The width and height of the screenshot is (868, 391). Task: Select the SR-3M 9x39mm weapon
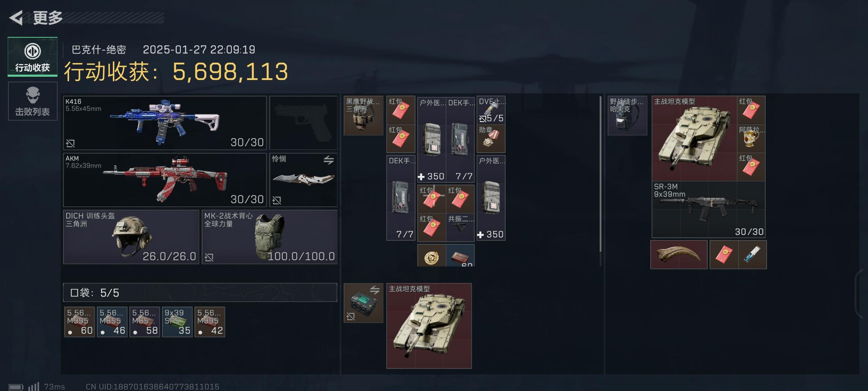coord(708,209)
